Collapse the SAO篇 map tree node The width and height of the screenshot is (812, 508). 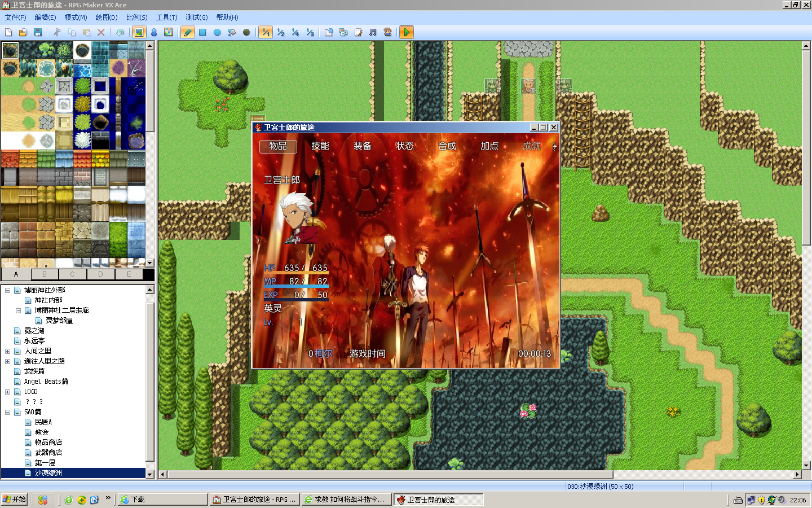pos(8,412)
